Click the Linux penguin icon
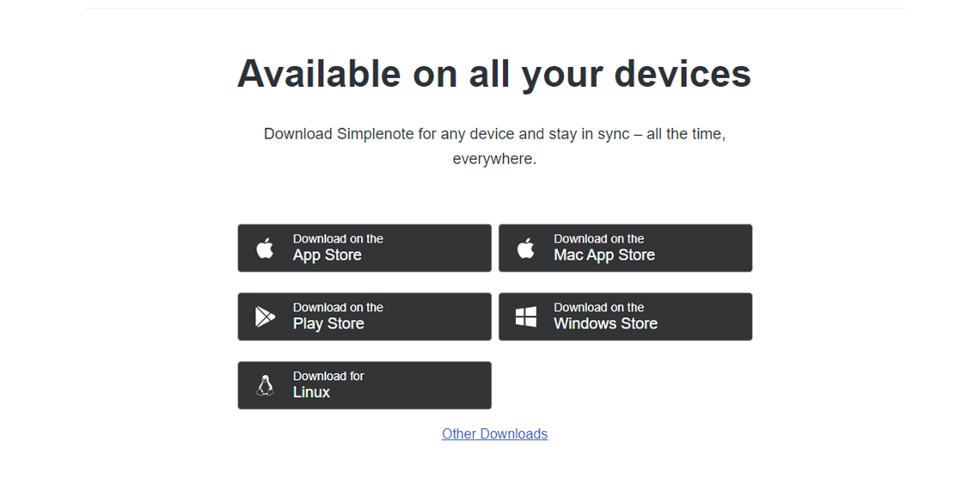Screen dimensions: 980x503 [x=265, y=385]
